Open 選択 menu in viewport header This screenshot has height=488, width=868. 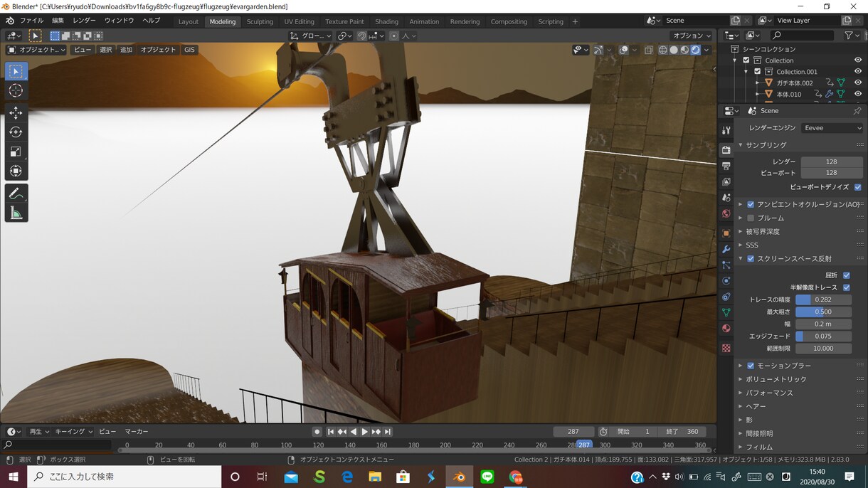pos(105,50)
